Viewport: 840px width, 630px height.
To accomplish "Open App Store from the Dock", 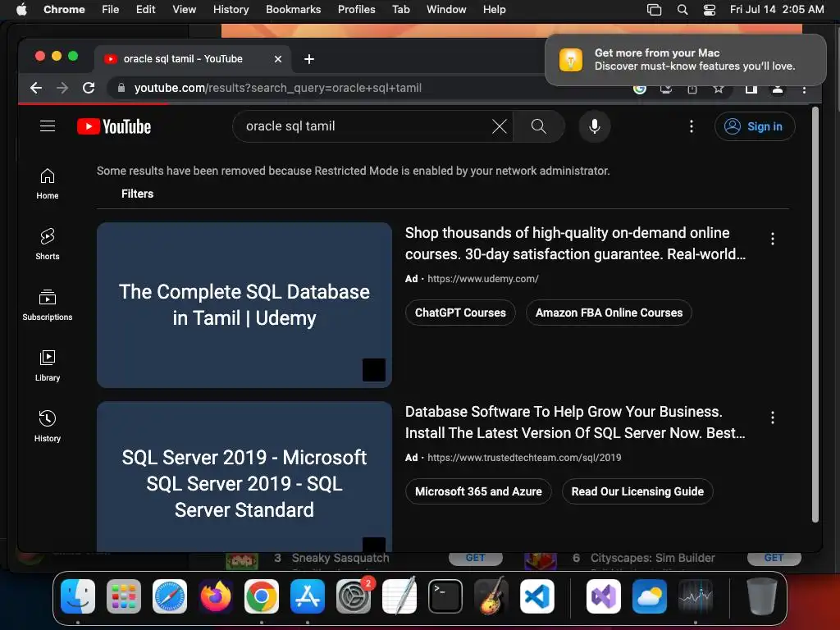I will (x=308, y=596).
